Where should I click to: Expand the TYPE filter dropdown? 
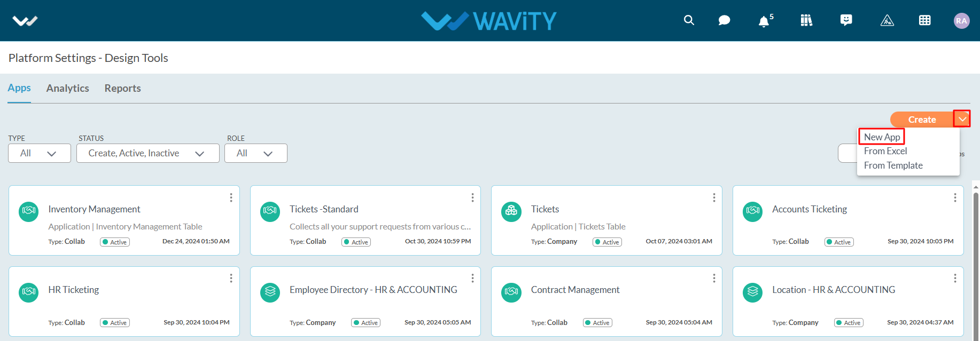(40, 153)
